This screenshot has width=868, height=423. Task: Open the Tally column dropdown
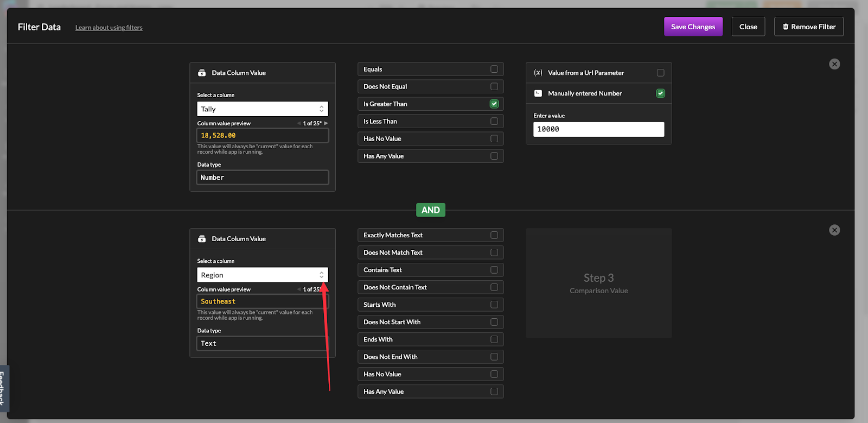tap(263, 109)
